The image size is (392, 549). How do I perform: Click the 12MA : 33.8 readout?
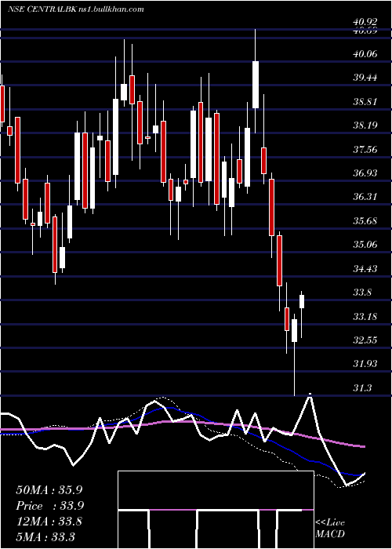click(49, 522)
